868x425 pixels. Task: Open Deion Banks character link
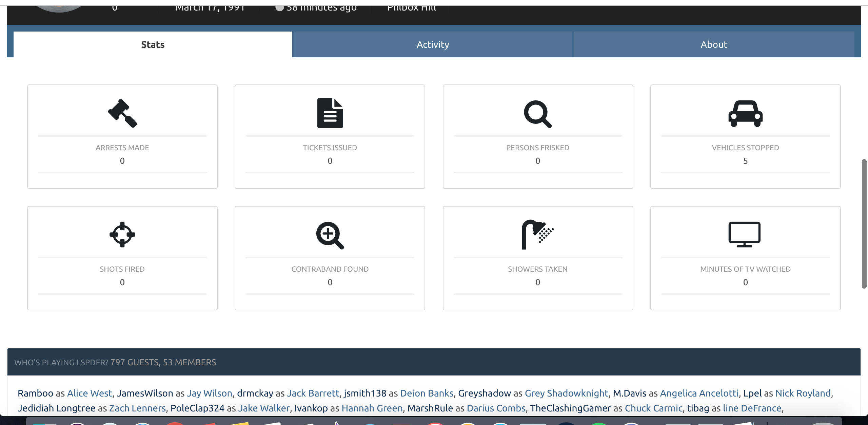tap(427, 393)
